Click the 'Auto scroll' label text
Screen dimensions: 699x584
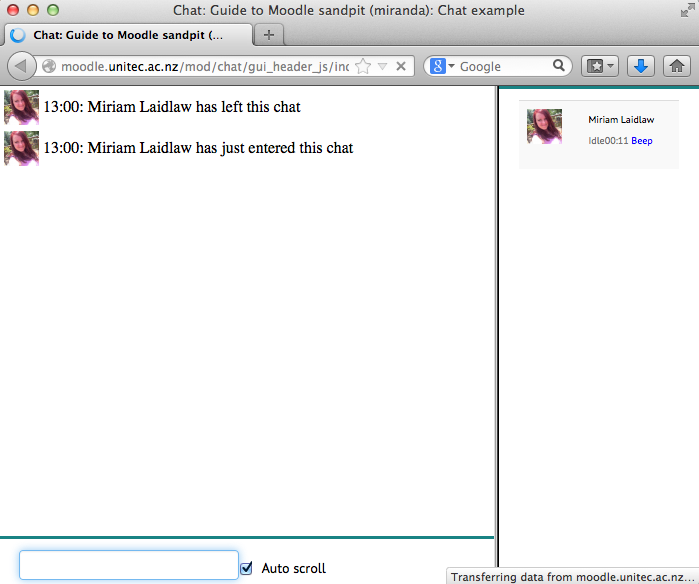pos(294,568)
